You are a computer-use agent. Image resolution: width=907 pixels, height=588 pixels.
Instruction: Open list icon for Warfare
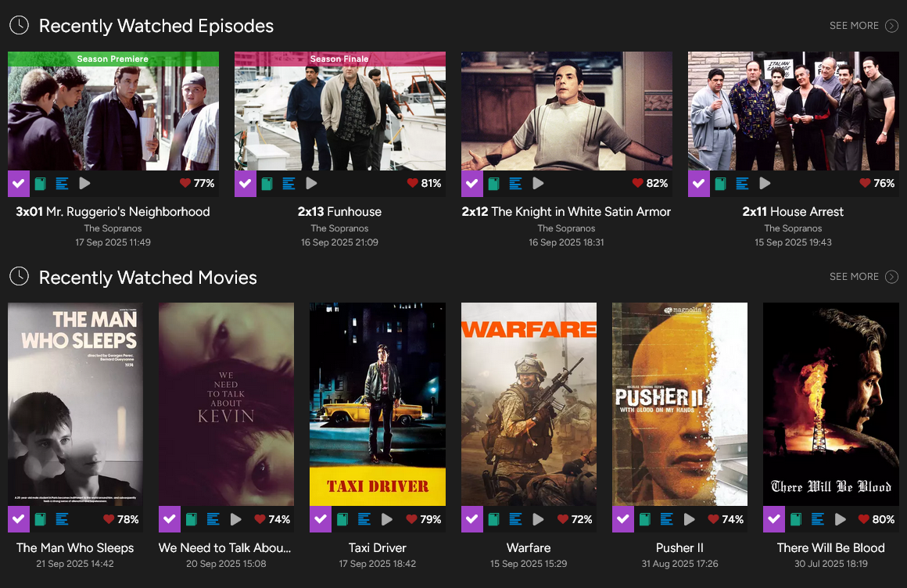[515, 519]
